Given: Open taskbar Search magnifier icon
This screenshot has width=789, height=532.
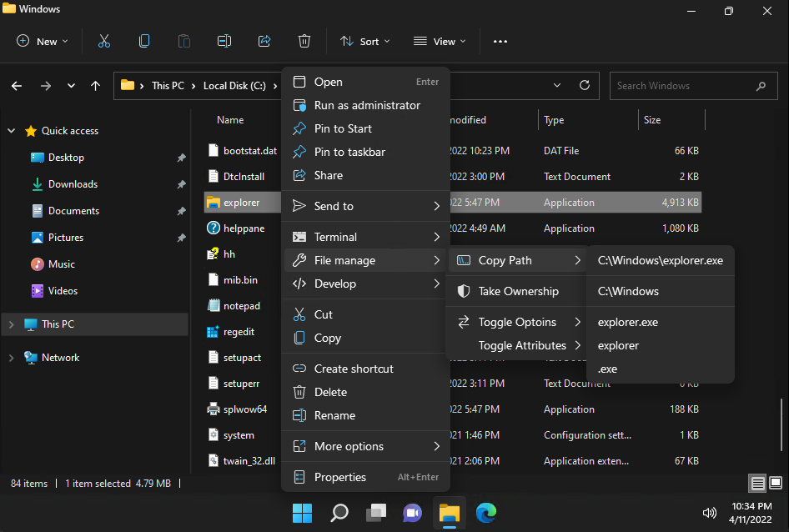Looking at the screenshot, I should [339, 512].
